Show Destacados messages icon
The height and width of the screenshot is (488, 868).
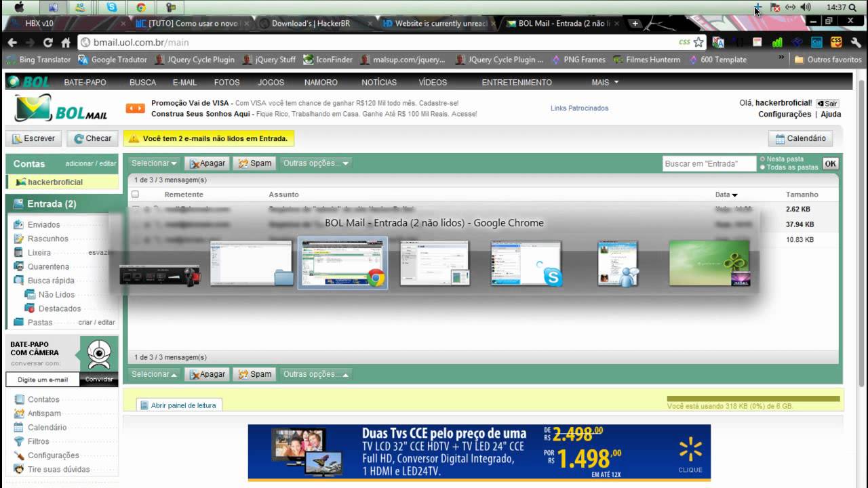tap(30, 308)
